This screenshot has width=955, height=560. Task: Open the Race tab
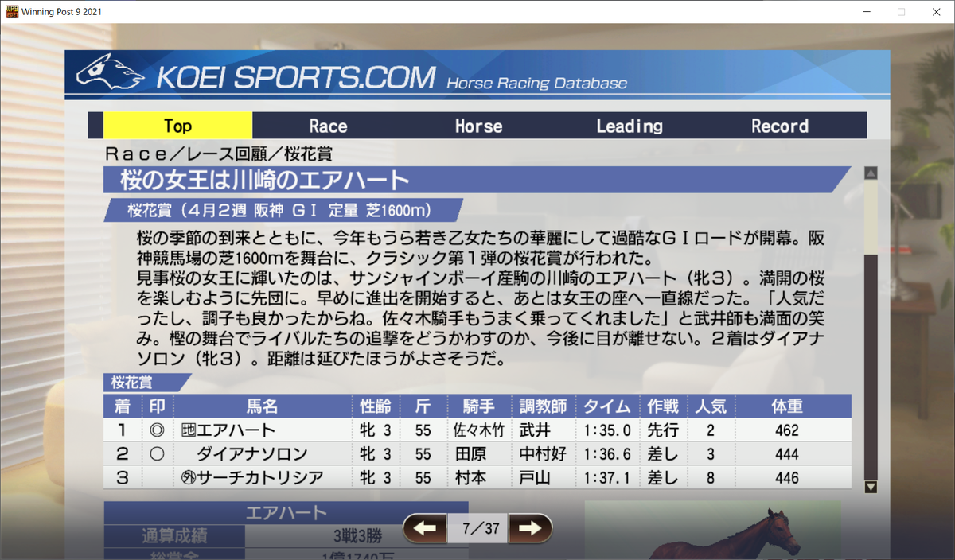click(x=328, y=126)
